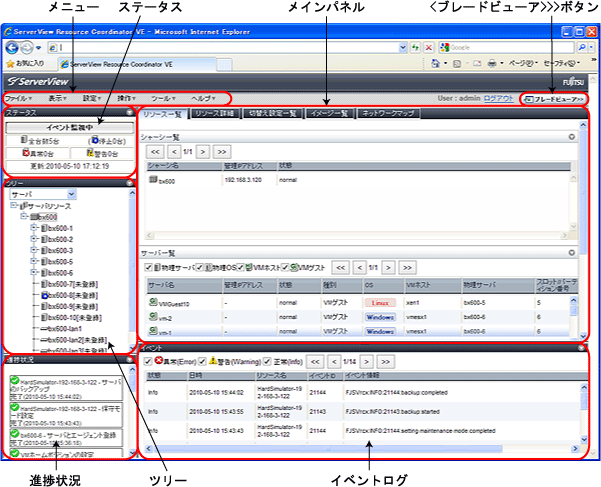Screen dimensions: 601x487
Task: Collapse the シャーシ一覧 section icon
Action: [x=571, y=137]
